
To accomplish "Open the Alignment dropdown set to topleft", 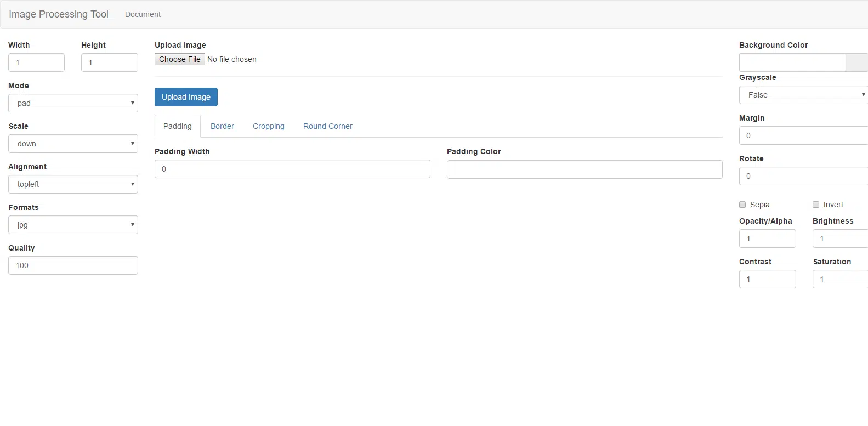I will (x=73, y=184).
